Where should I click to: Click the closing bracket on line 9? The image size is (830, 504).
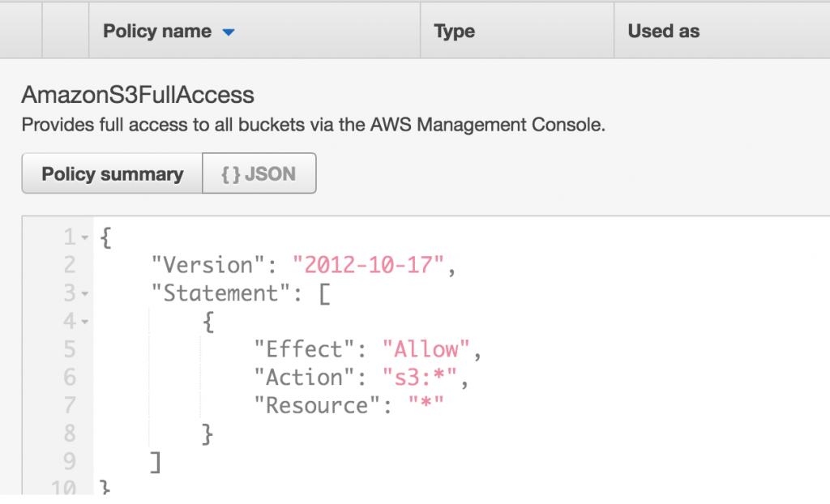tap(155, 462)
